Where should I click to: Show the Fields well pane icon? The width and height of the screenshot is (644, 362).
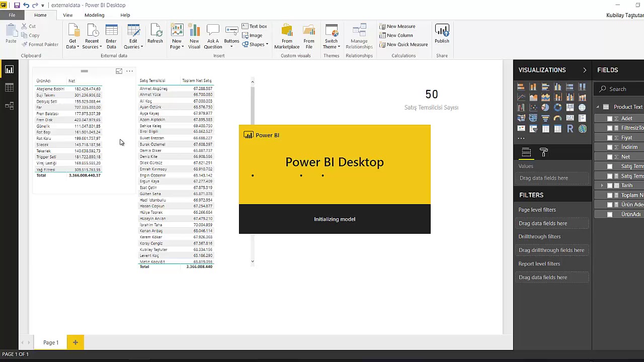(526, 152)
